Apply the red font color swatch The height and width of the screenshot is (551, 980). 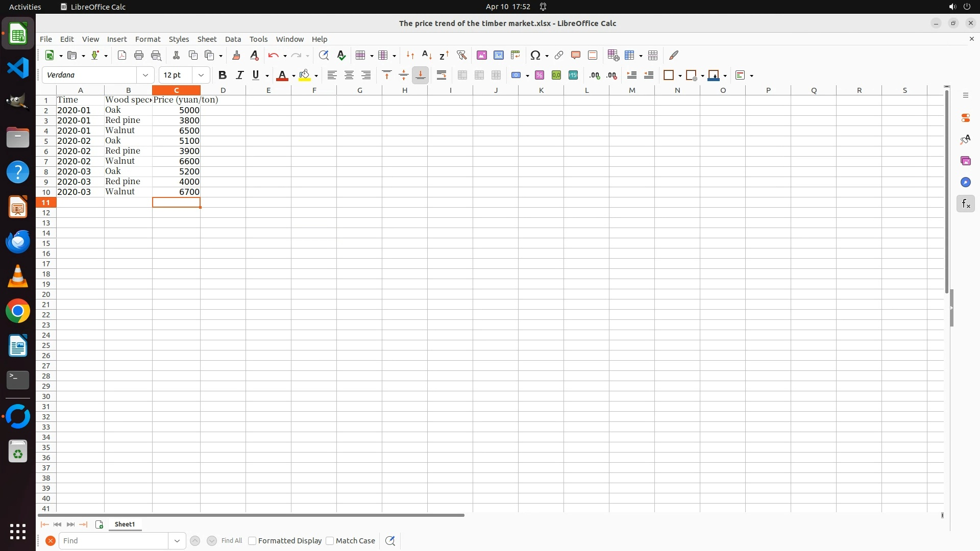coord(281,75)
